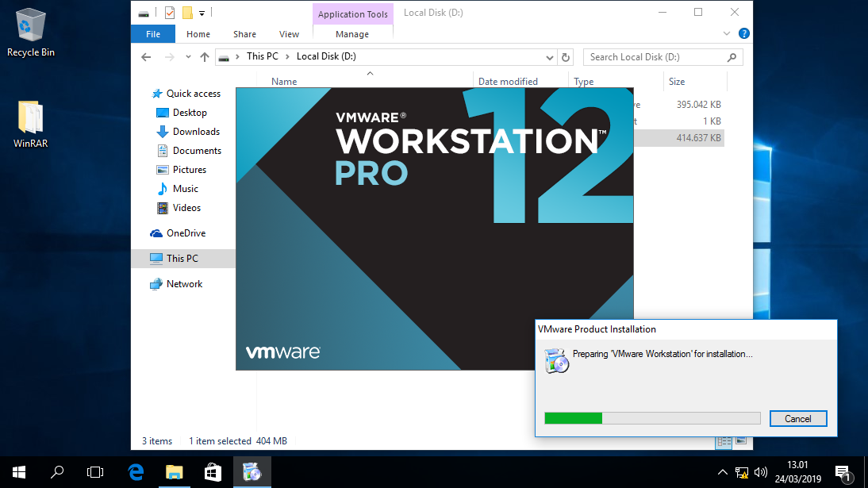Sort files by the Size column
This screenshot has height=488, width=868.
point(677,82)
